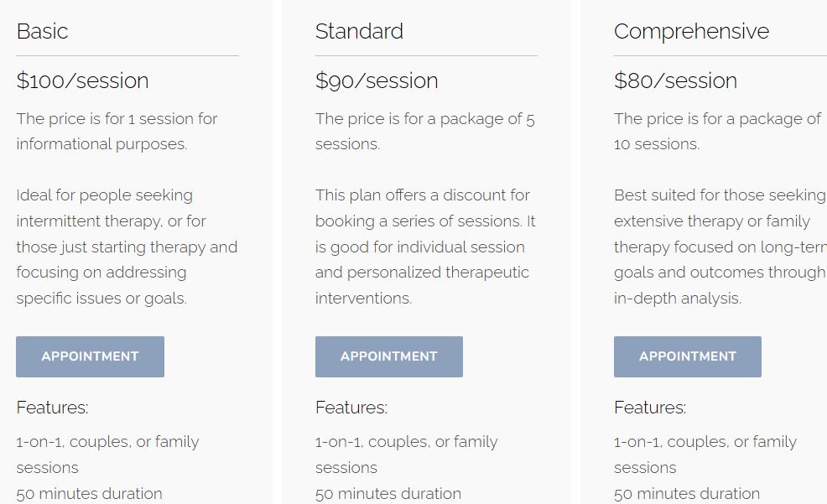
Task: Click the 'Ideal for people seeking intermittent therapy' paragraph
Action: (127, 247)
